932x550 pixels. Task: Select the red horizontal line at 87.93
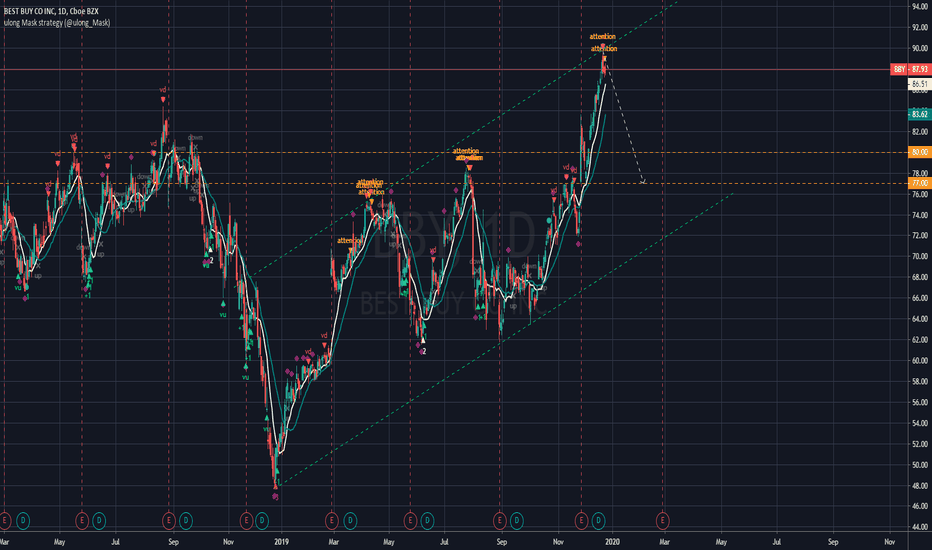[x=446, y=70]
